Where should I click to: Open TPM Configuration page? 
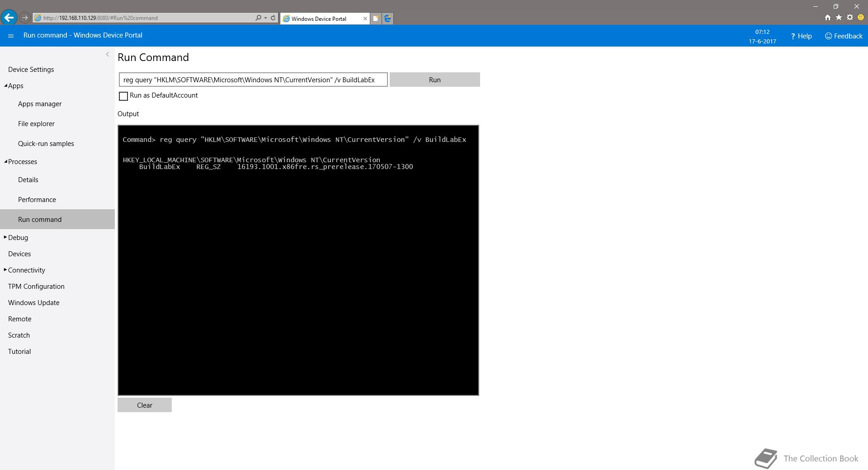[36, 287]
